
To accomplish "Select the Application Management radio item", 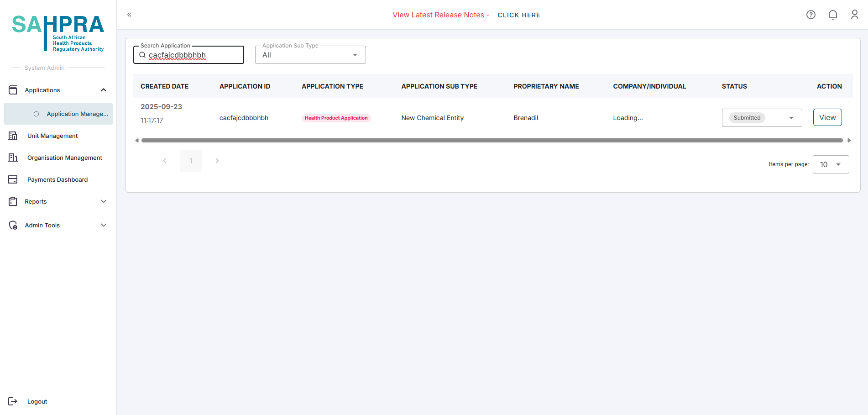I will [37, 114].
